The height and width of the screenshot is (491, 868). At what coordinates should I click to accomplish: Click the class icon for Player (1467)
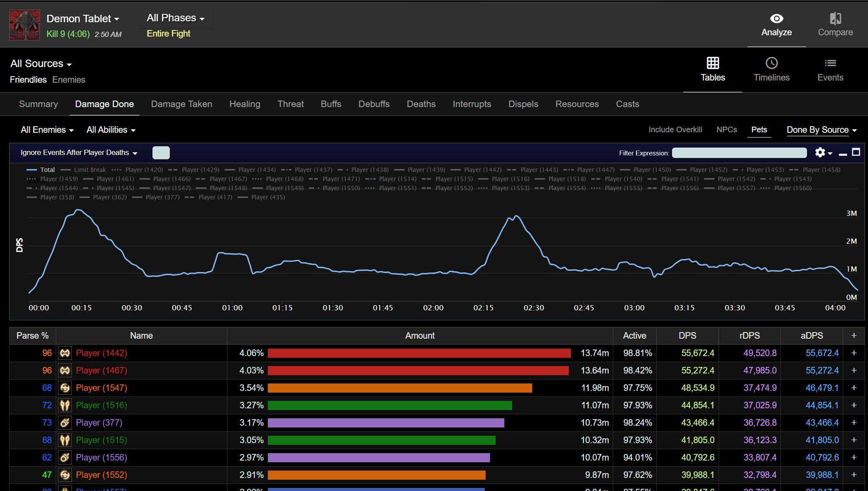pos(65,370)
